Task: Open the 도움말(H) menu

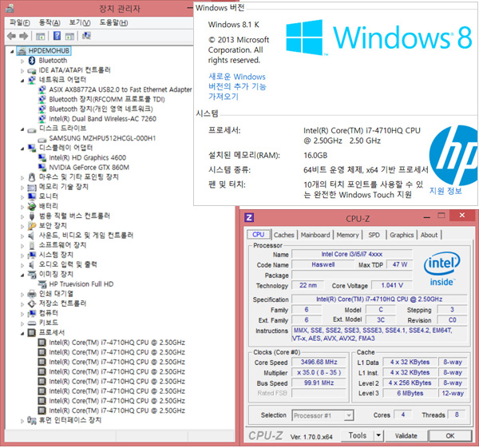Action: (113, 22)
